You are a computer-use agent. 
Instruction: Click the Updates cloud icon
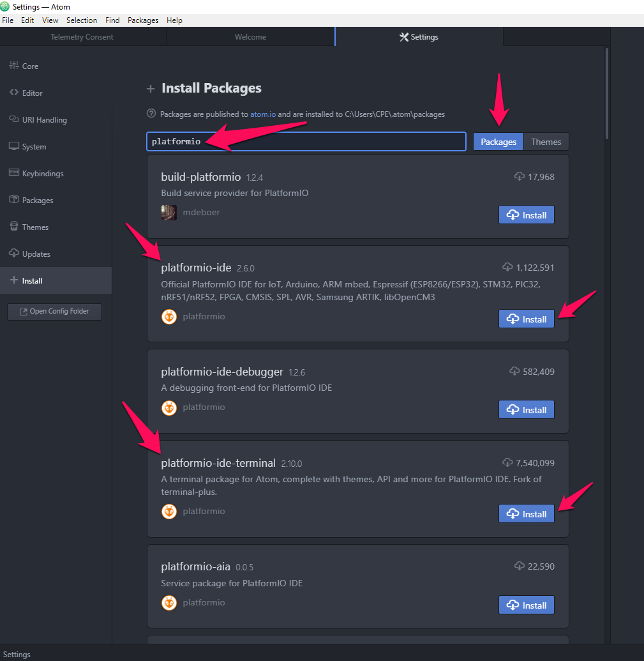pyautogui.click(x=14, y=254)
